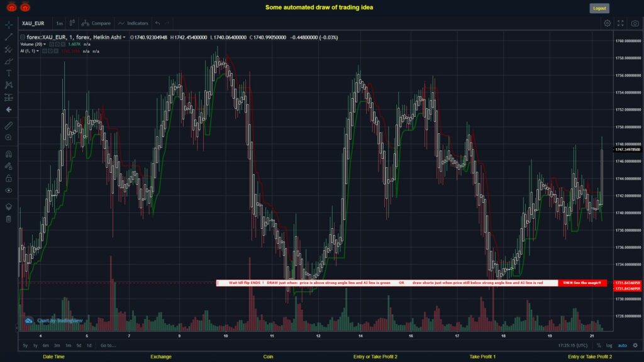Screen dimensions: 644x362
Task: Click the Take Profit 1 column header
Action: coord(482,357)
